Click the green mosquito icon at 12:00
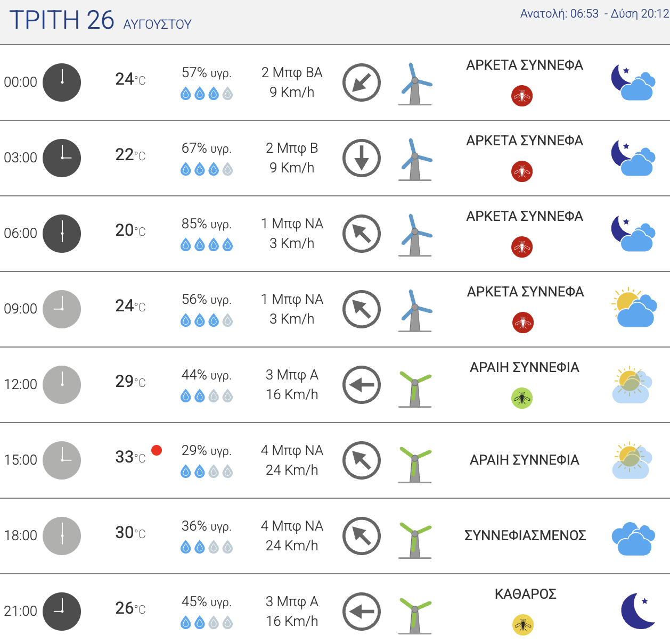This screenshot has height=644, width=670. pos(522,398)
